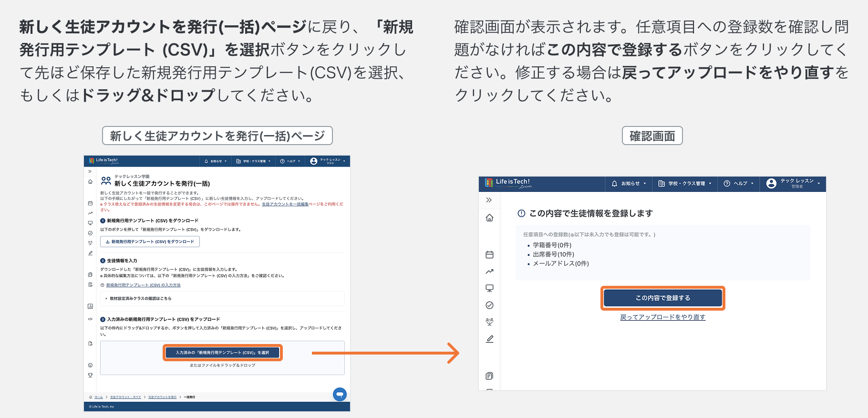Open テック レッスン account menu on confirmation screen
This screenshot has height=418, width=868.
(x=794, y=183)
